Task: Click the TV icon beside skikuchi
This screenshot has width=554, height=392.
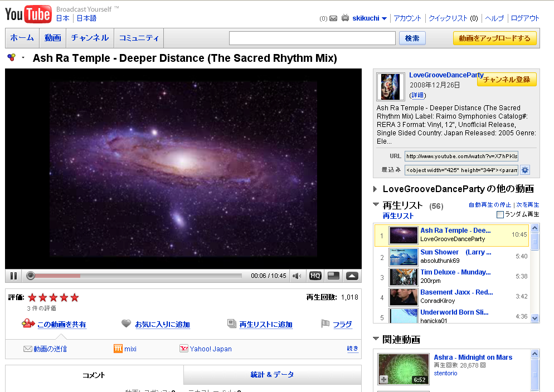Action: click(345, 18)
